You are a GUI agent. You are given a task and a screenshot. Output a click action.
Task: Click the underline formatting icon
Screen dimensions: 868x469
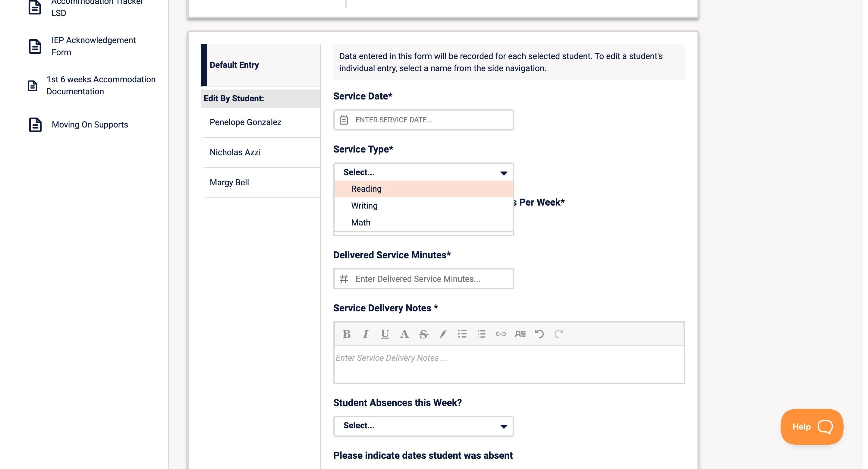385,334
